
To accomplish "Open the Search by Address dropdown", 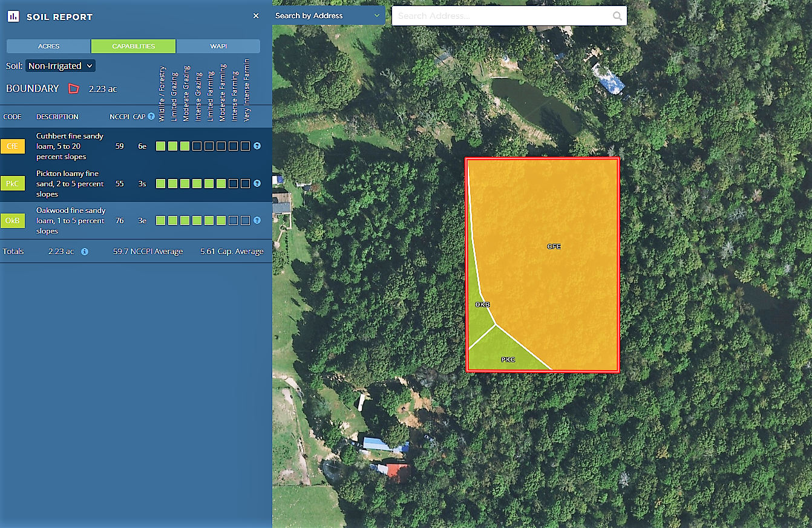I will pyautogui.click(x=328, y=16).
